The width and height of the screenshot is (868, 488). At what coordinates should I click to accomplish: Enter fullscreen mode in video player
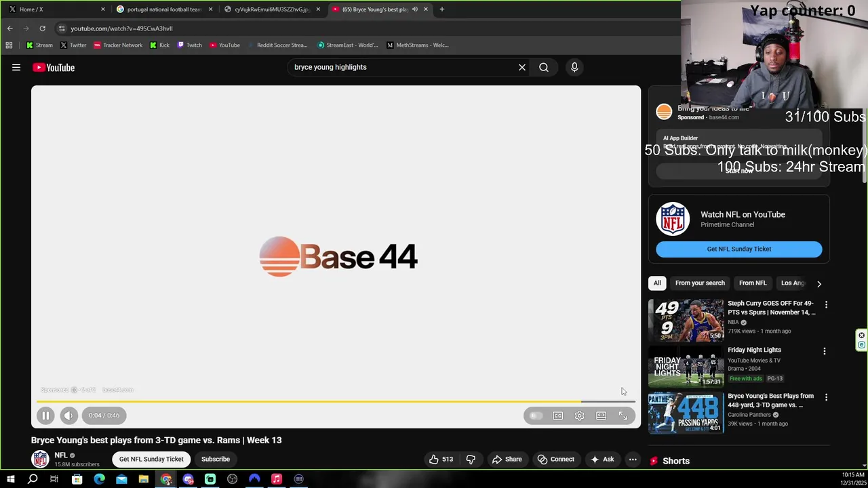(623, 415)
